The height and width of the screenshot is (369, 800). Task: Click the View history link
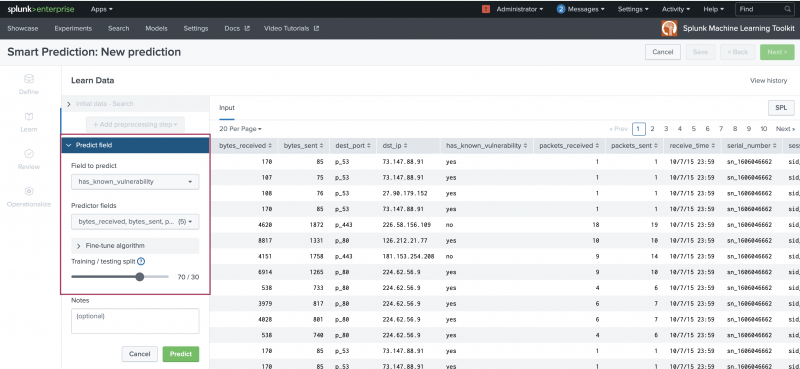click(768, 81)
